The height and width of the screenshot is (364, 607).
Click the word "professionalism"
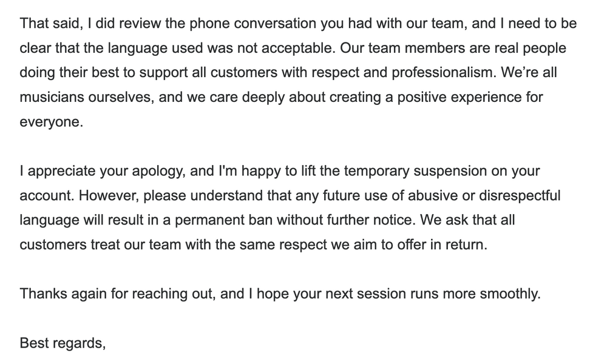coord(444,72)
